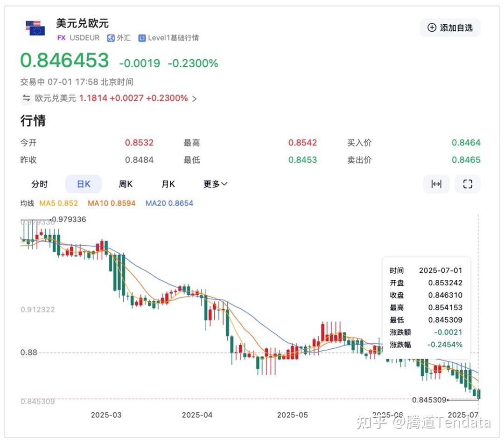Click tooltip 收盘 0.846310 value
The image size is (504, 443).
445,295
